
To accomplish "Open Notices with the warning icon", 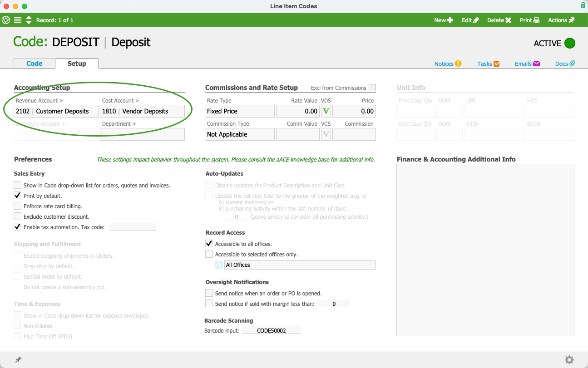I will click(x=448, y=64).
